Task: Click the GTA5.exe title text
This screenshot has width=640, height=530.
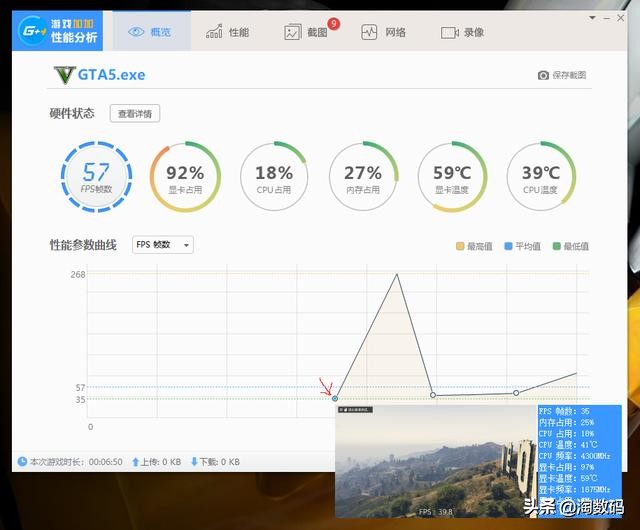Action: (x=111, y=75)
